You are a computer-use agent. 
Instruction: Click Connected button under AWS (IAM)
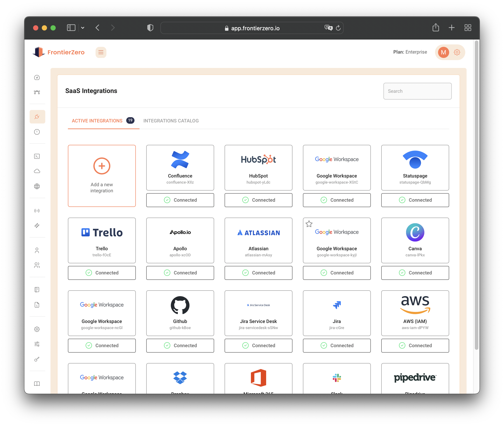[415, 345]
